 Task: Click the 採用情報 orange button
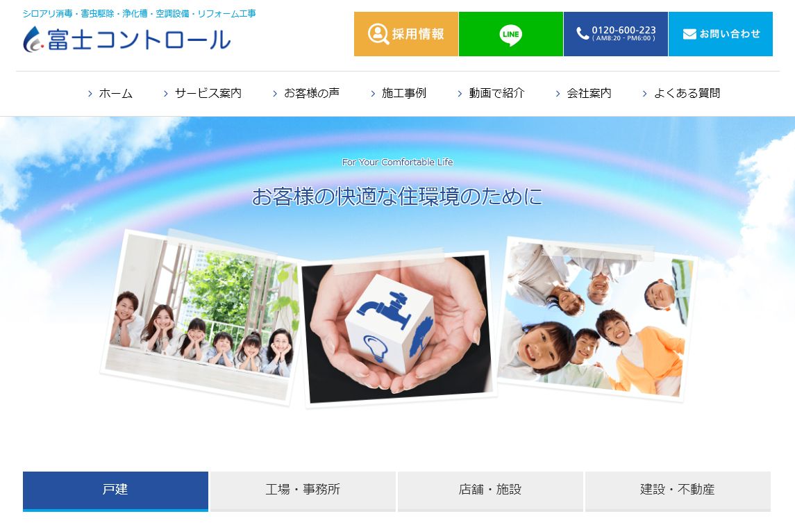tap(406, 34)
